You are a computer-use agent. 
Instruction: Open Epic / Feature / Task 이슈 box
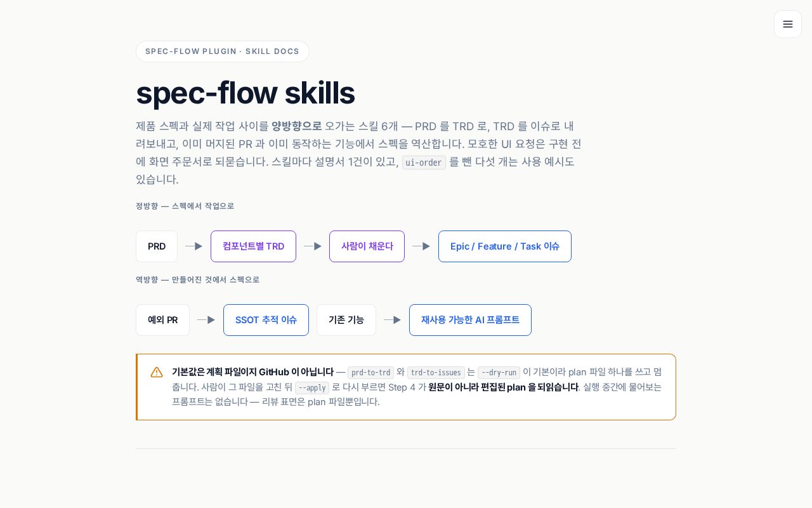[505, 246]
